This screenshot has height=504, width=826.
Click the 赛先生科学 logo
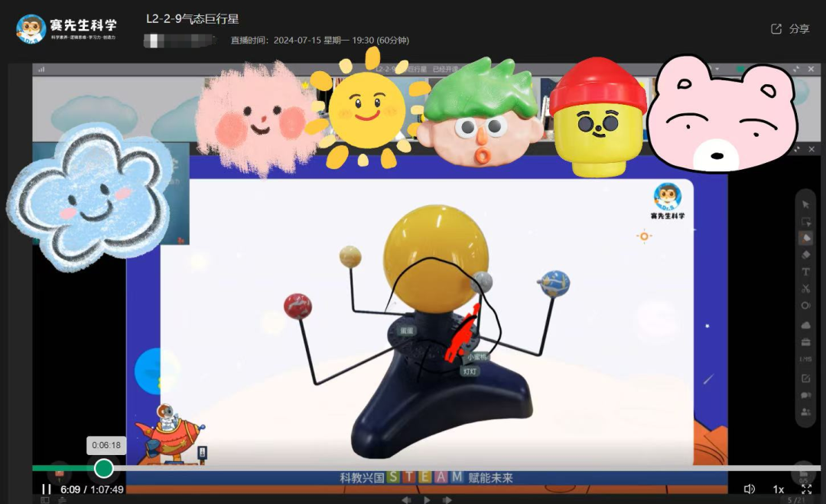[67, 28]
